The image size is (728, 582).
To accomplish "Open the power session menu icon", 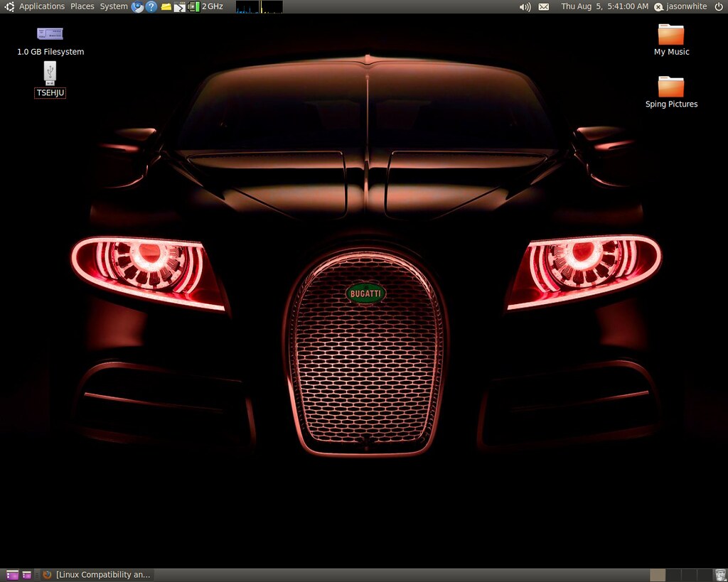I will 719,6.
